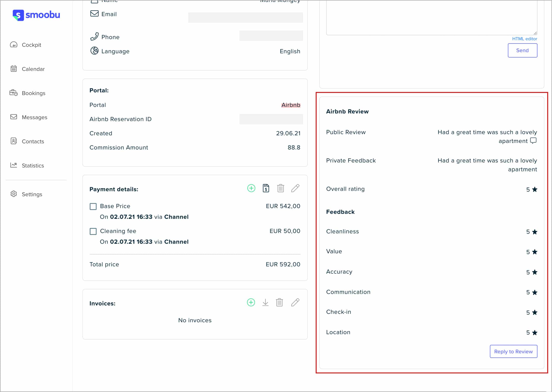Toggle the Cleaning fee checkbox
This screenshot has height=392, width=552.
pos(93,231)
